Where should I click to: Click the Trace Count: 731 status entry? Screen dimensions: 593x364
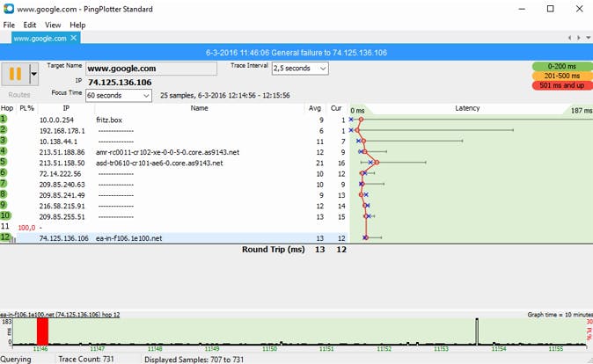[x=86, y=359]
